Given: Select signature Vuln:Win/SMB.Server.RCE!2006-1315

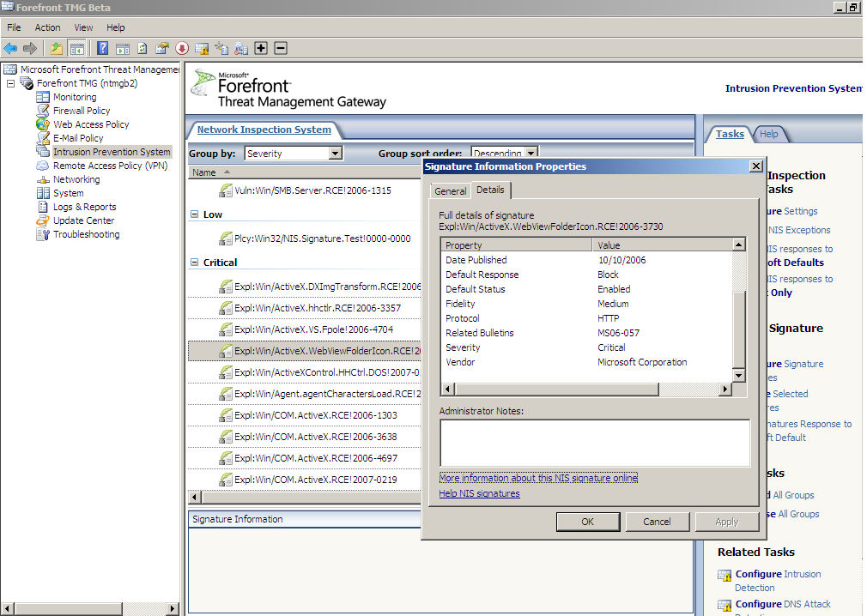Looking at the screenshot, I should [x=312, y=190].
